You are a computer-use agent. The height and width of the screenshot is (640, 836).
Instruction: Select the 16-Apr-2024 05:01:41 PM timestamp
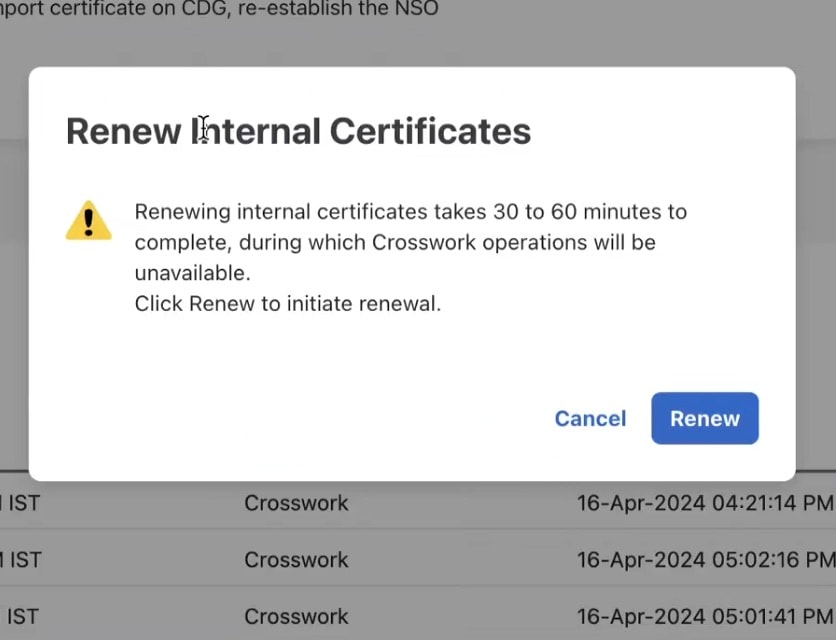pos(705,616)
